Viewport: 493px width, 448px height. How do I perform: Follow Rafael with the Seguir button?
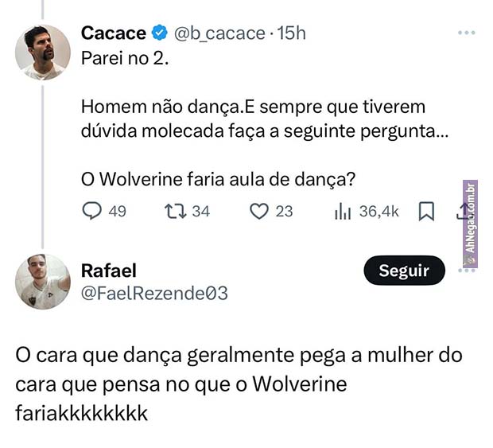point(403,271)
